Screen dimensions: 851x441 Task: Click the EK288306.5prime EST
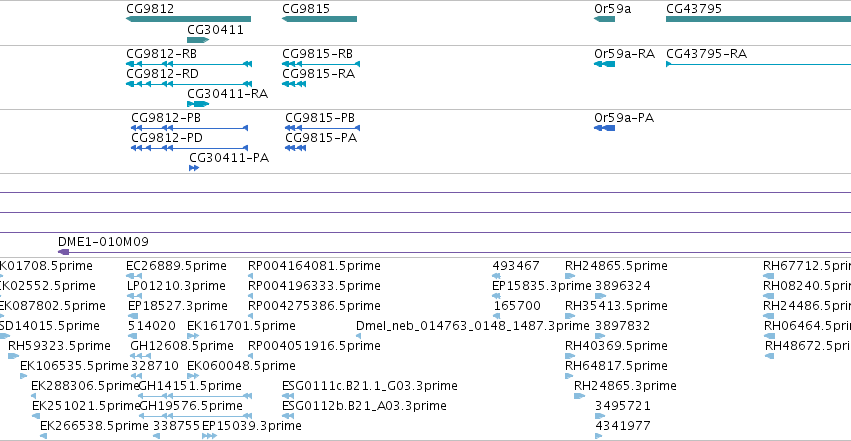click(34, 396)
